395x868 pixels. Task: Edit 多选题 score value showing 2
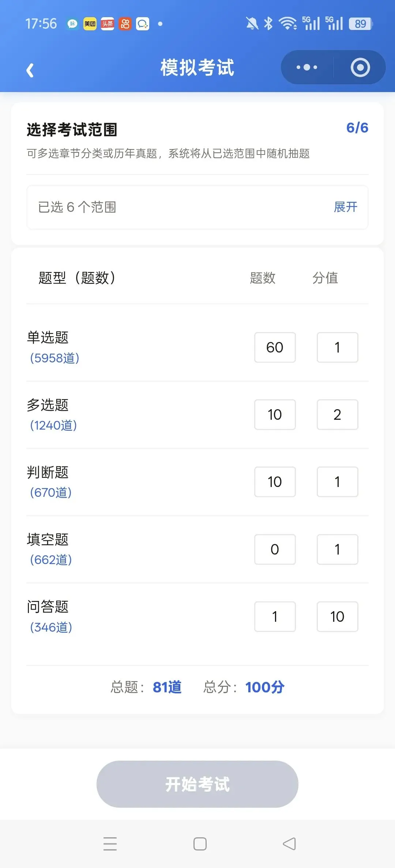[337, 415]
